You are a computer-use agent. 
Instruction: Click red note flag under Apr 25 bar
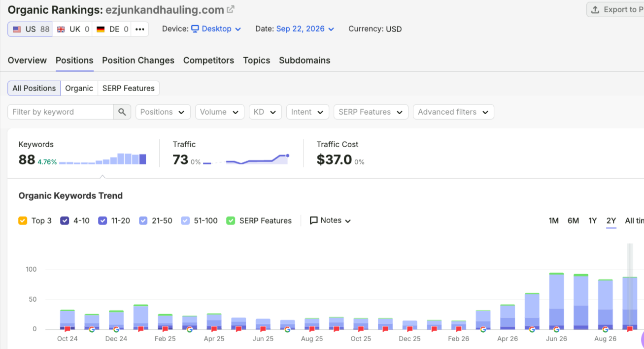(x=214, y=329)
